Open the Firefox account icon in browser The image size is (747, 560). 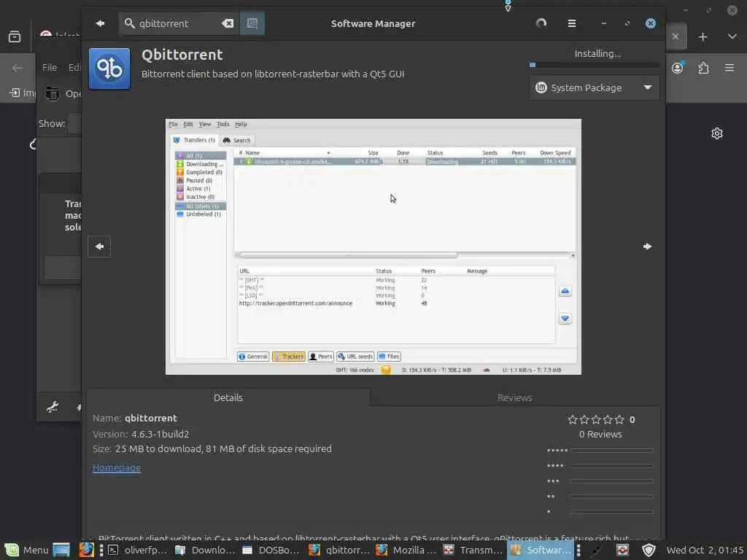point(678,68)
